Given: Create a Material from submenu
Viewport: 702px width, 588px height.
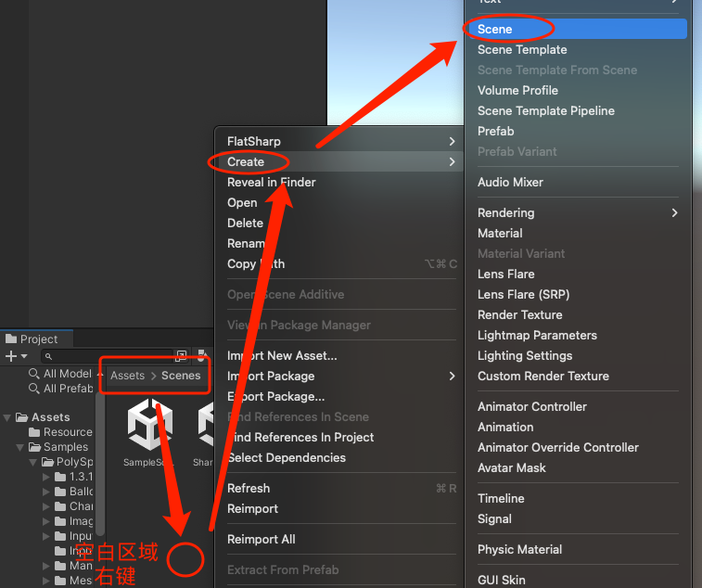Looking at the screenshot, I should (x=577, y=234).
